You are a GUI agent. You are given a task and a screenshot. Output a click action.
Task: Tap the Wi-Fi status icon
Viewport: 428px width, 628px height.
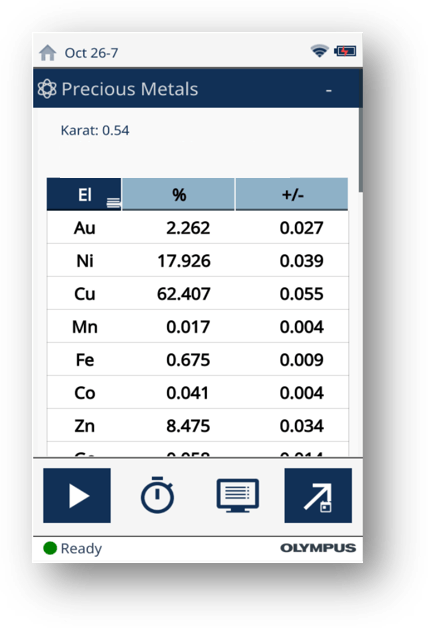[x=319, y=51]
